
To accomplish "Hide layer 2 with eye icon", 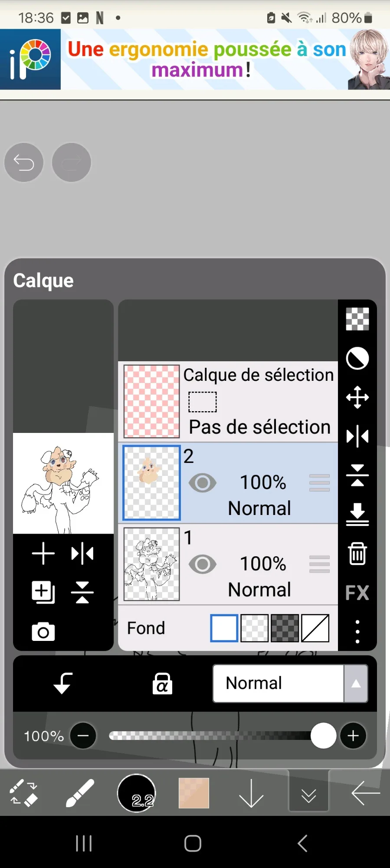I will (202, 483).
